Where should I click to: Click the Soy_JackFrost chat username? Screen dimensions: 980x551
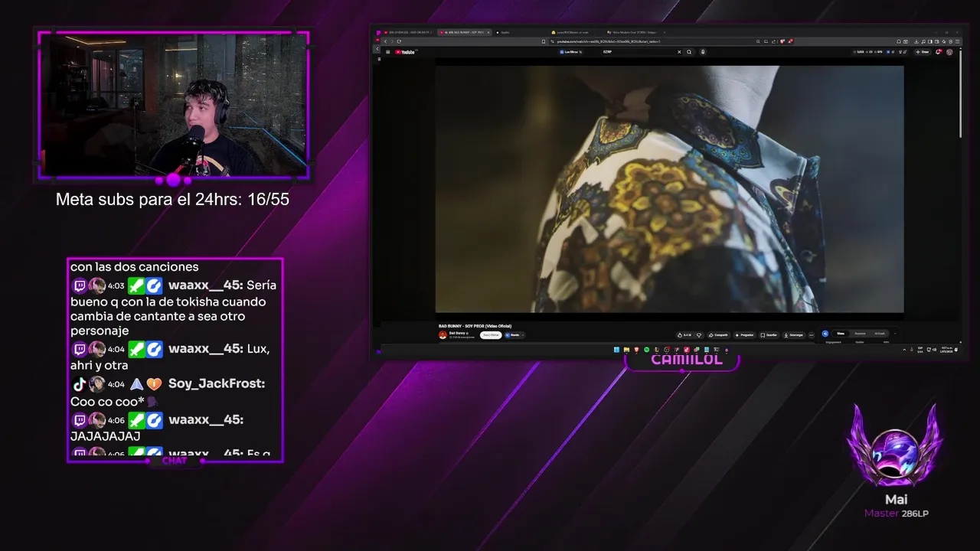217,383
